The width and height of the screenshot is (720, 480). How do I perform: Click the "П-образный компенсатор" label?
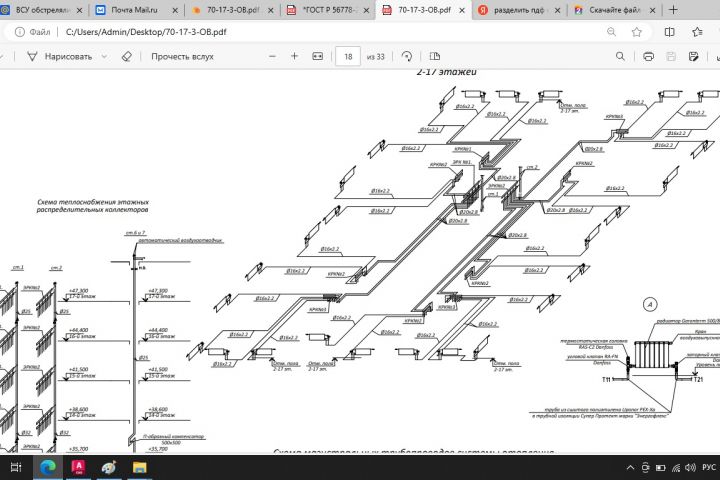click(x=174, y=436)
